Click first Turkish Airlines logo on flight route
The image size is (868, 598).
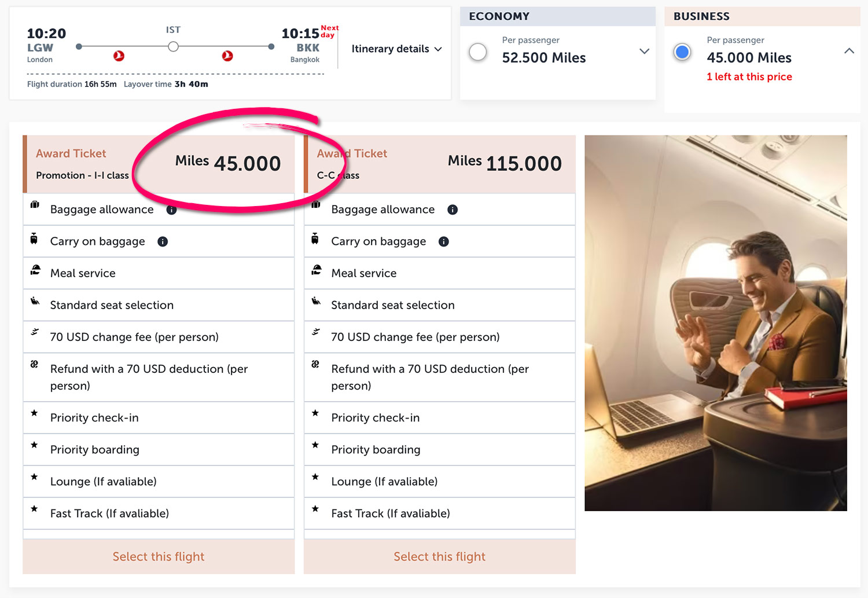[119, 56]
